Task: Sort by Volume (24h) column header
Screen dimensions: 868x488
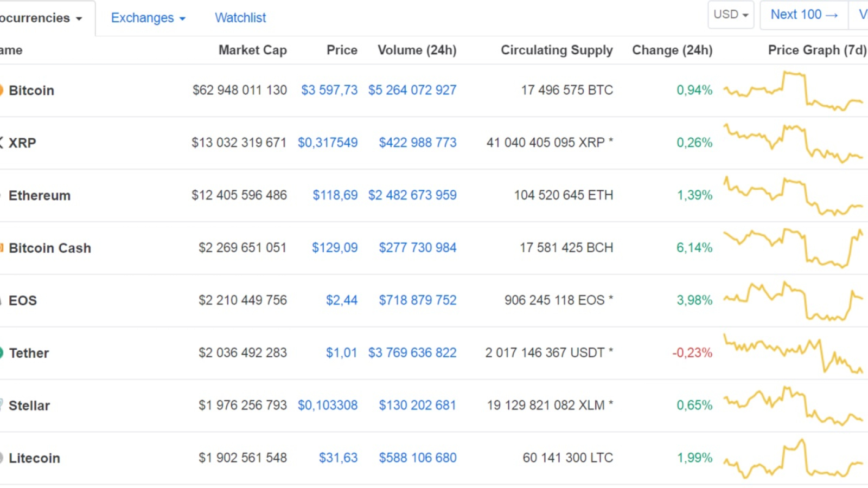Action: pos(417,50)
